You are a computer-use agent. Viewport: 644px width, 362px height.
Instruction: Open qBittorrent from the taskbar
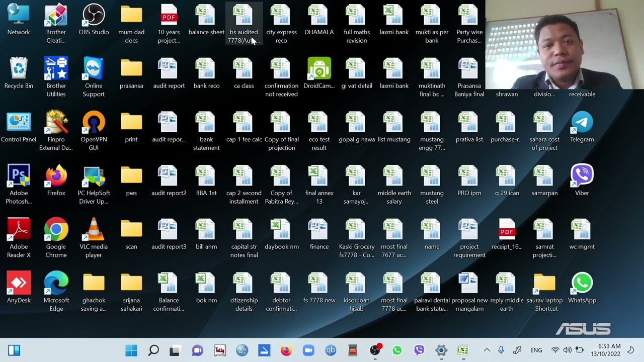pos(331,350)
